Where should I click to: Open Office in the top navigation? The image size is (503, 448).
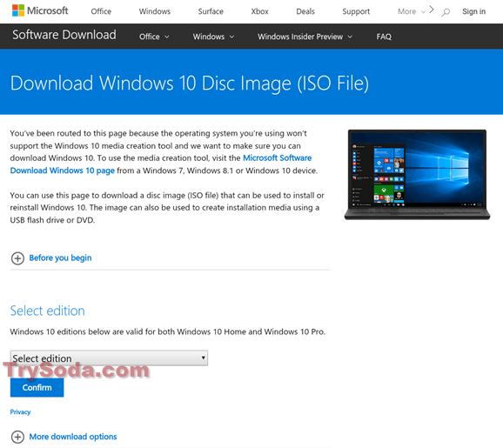click(101, 11)
